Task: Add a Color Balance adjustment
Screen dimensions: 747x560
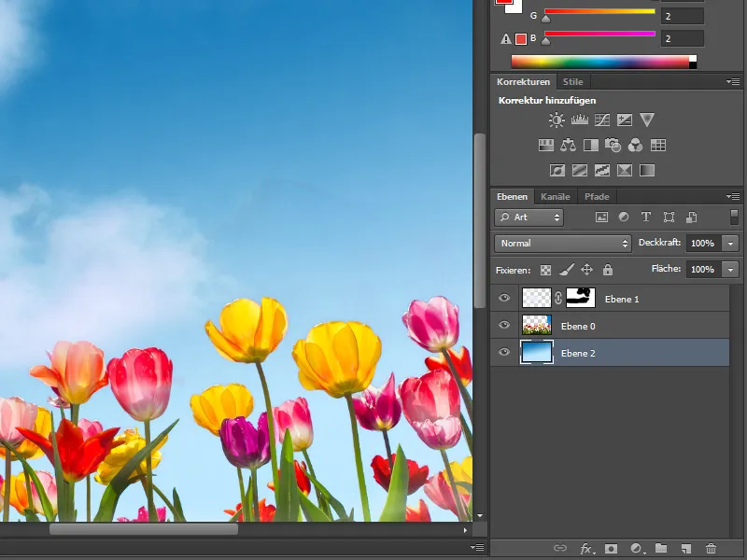Action: coord(568,145)
